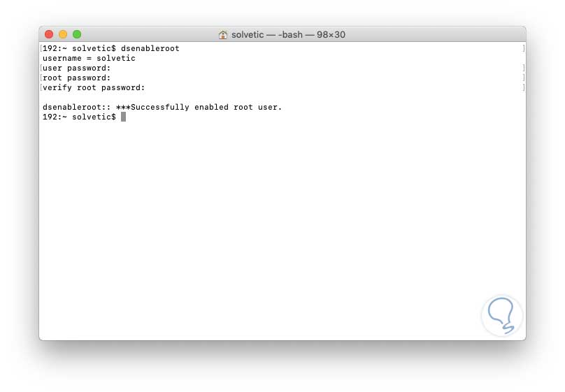Click the window title "solvetic — -bash — 98×30"
Viewport: 565px width, 392px height.
tap(289, 34)
